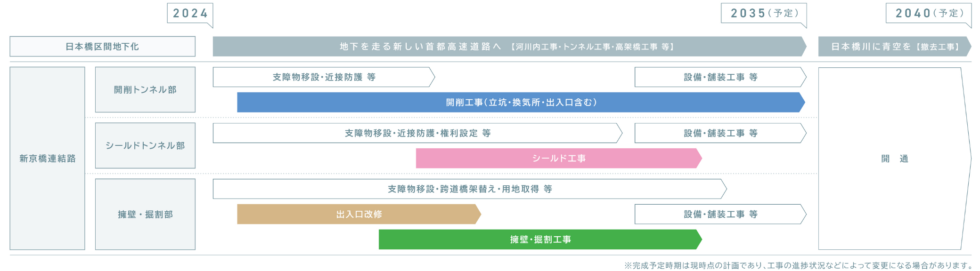Click the 開通 arrow box
The height and width of the screenshot is (271, 980).
[x=895, y=159]
